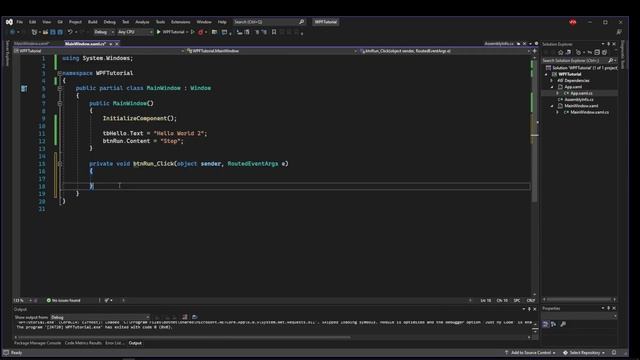Click the Bookmark toolbar icon

point(274,32)
